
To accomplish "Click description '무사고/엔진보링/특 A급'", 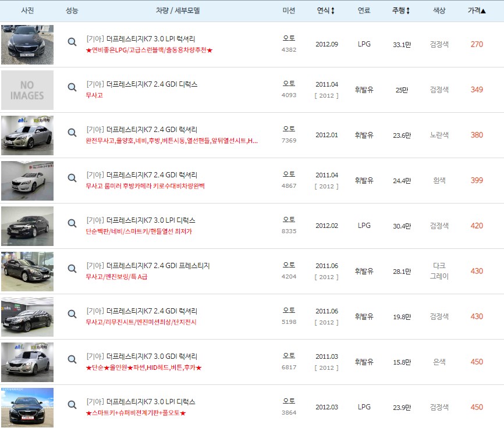I will click(116, 277).
